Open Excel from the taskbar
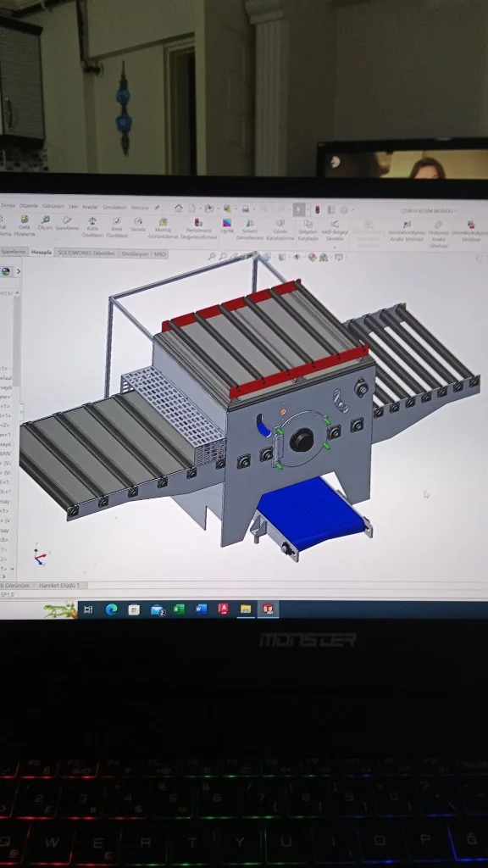488x868 pixels. [179, 609]
